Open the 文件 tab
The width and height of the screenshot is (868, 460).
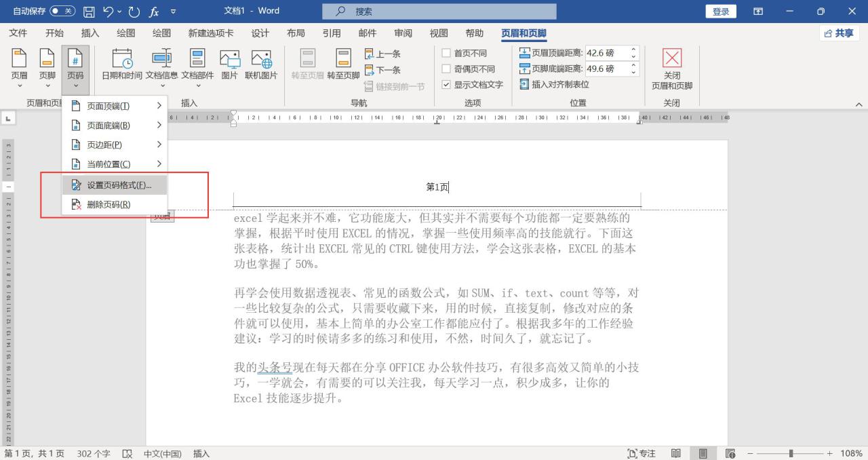point(18,33)
